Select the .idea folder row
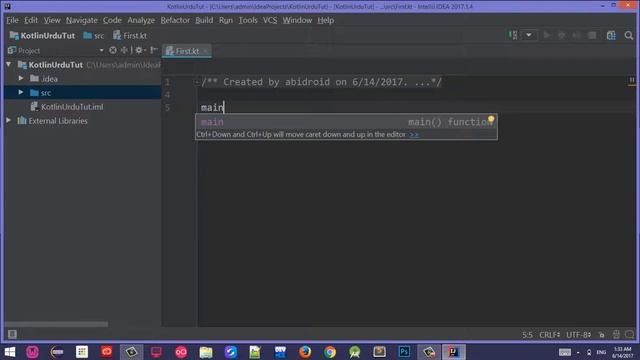 point(82,78)
